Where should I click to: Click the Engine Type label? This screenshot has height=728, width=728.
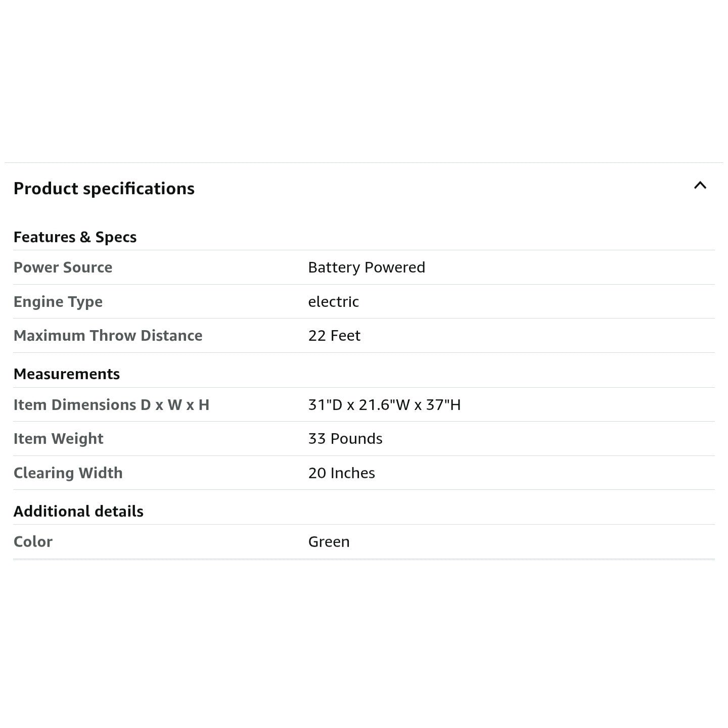[x=58, y=302]
